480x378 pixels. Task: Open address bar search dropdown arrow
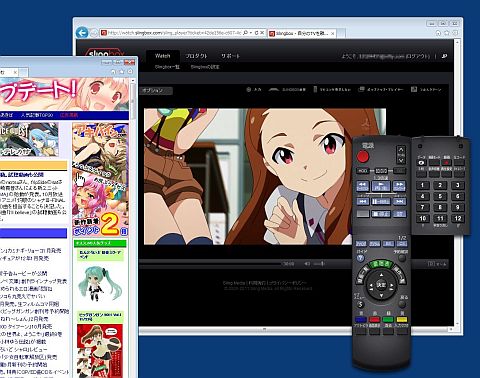(x=251, y=33)
